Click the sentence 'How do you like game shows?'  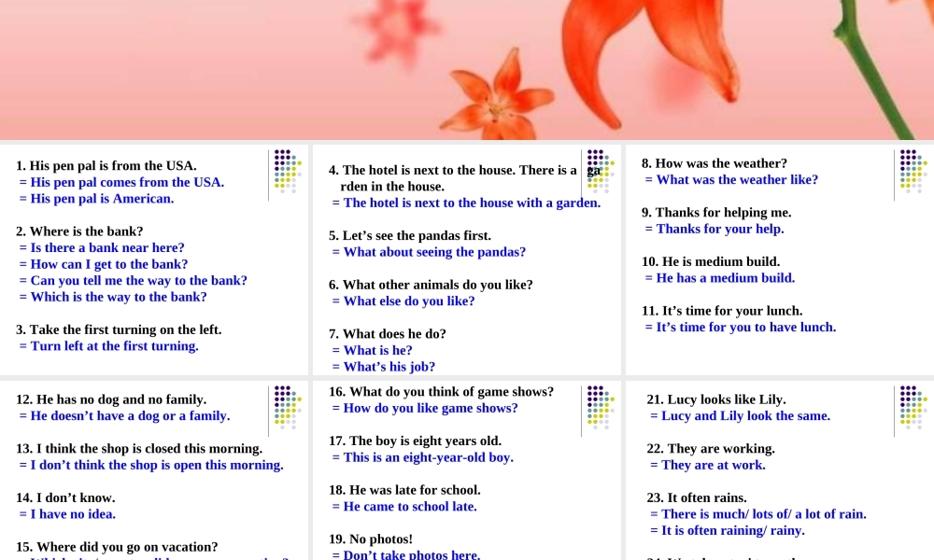click(425, 408)
